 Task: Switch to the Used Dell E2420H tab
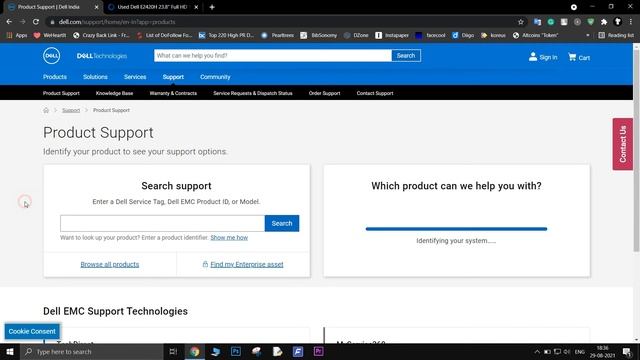pos(152,7)
